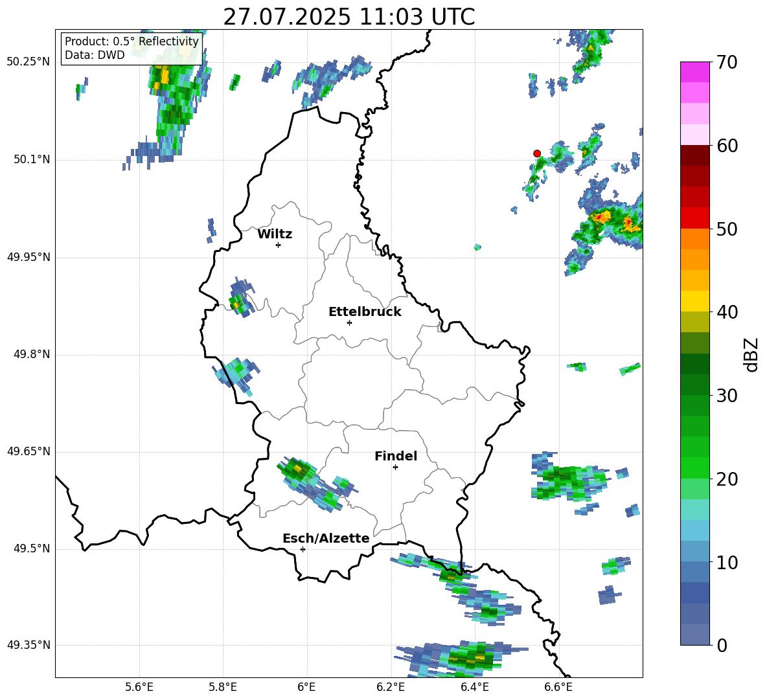Click the "Product: 0.5° Reflectivity" label
The height and width of the screenshot is (700, 767).
132,41
